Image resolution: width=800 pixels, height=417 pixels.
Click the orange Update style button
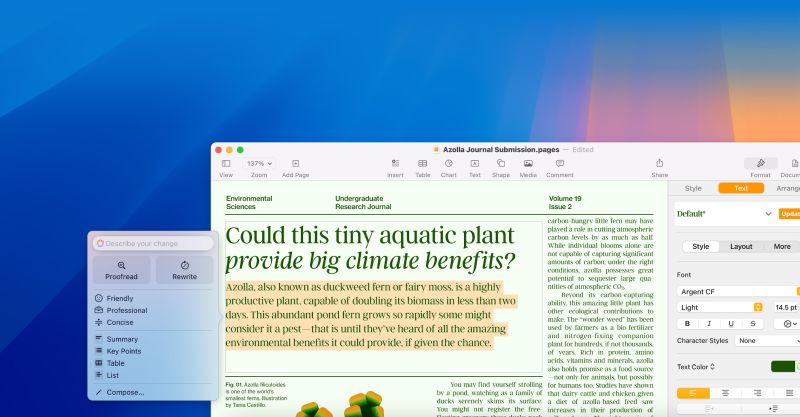click(x=789, y=214)
